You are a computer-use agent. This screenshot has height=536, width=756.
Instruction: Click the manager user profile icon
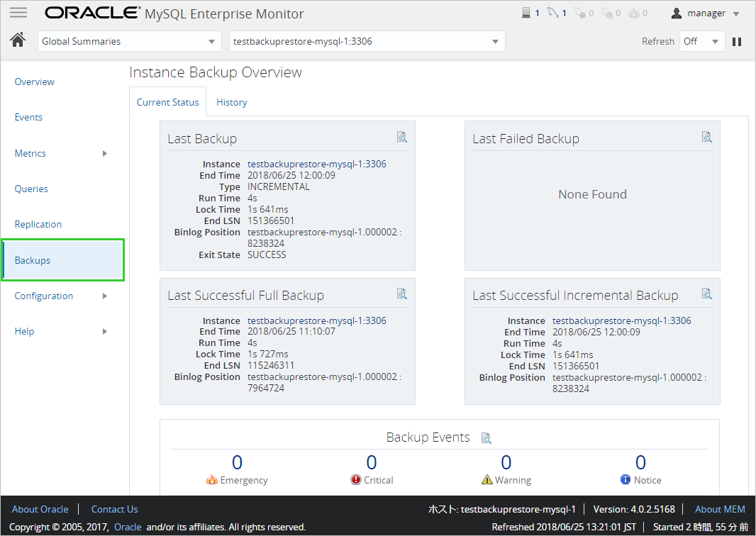point(677,13)
